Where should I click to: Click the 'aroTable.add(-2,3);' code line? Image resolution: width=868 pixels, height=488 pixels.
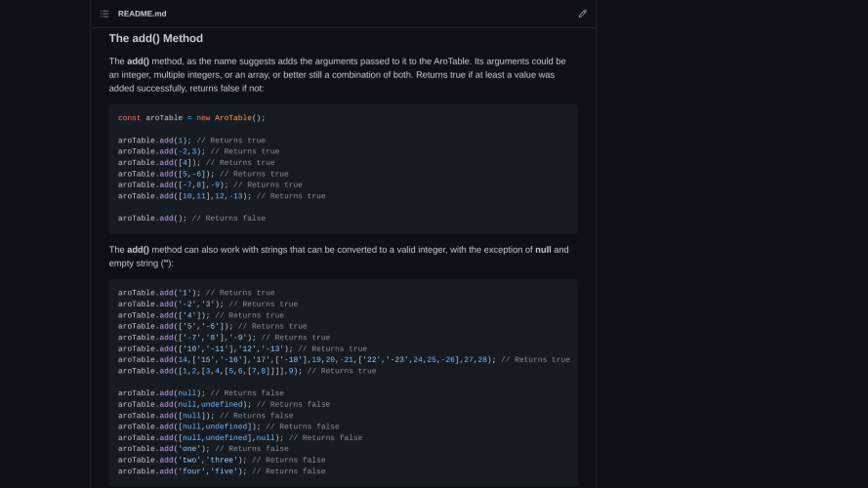[199, 151]
